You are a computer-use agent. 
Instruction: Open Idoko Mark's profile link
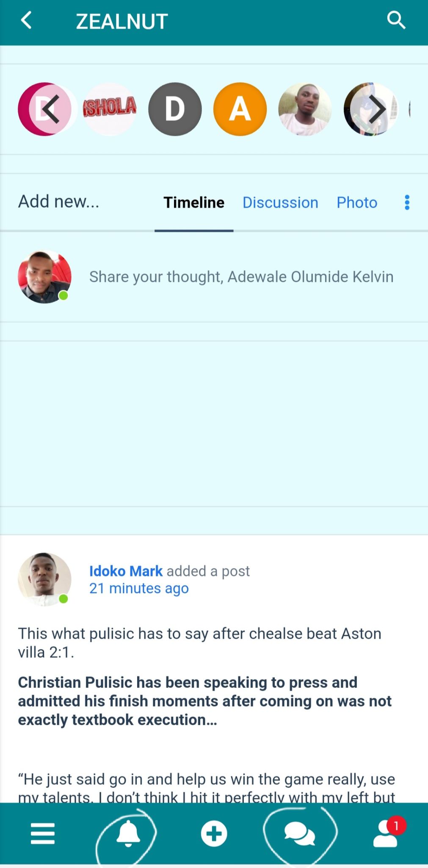coord(126,571)
